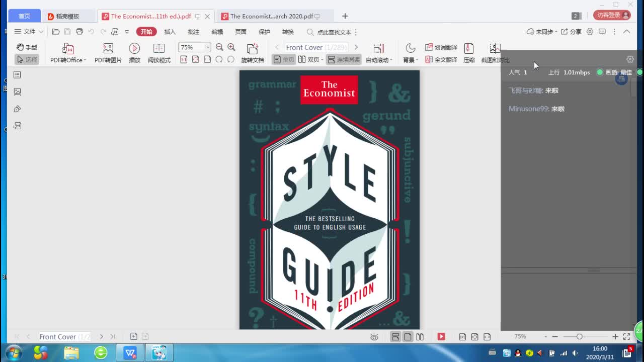
Task: Open background settings (背景)
Action: click(411, 53)
